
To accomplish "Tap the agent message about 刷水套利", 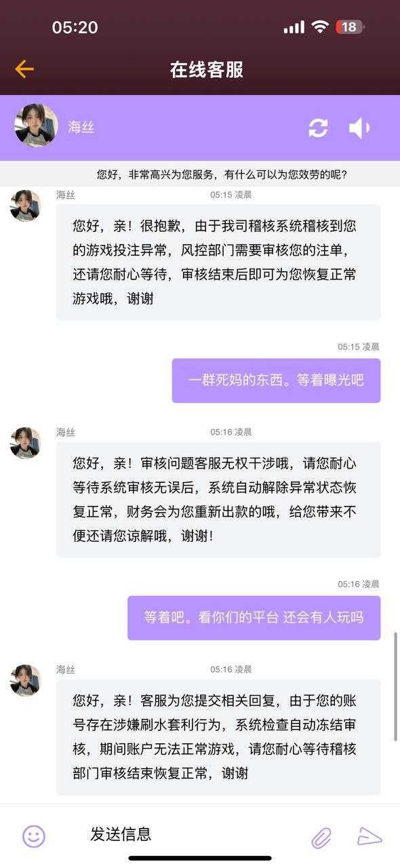I will point(218,737).
